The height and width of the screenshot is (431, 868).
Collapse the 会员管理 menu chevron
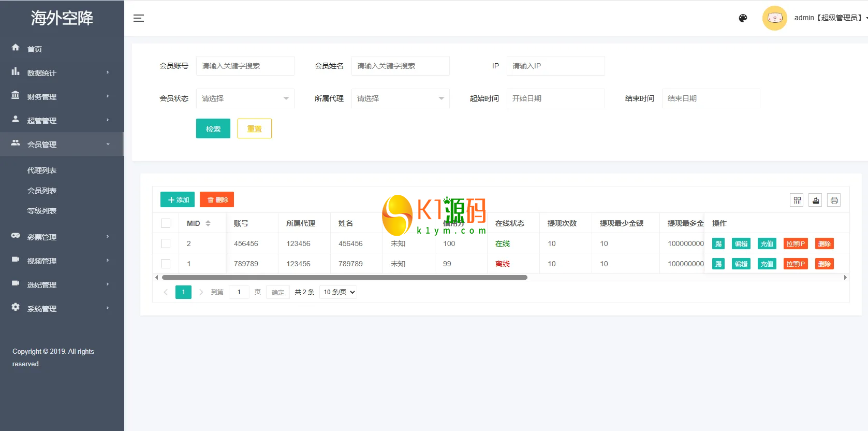coord(108,144)
